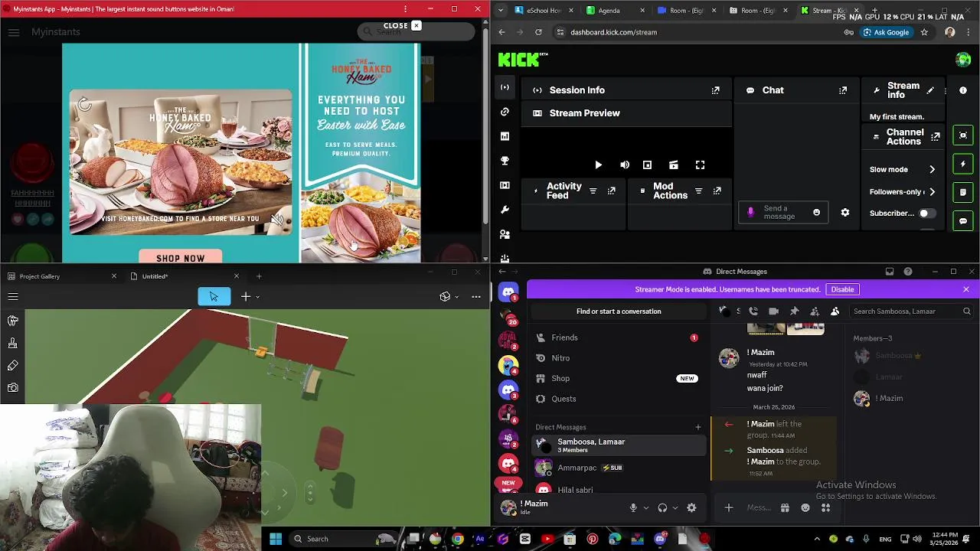Open the Discord headphone output options dropdown
The width and height of the screenshot is (980, 551).
pyautogui.click(x=675, y=508)
